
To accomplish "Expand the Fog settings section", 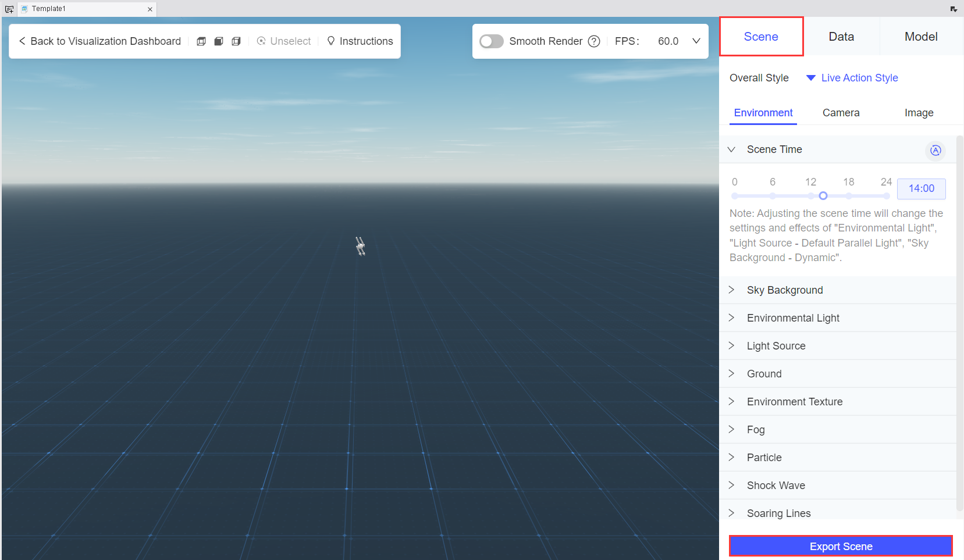I will [732, 429].
